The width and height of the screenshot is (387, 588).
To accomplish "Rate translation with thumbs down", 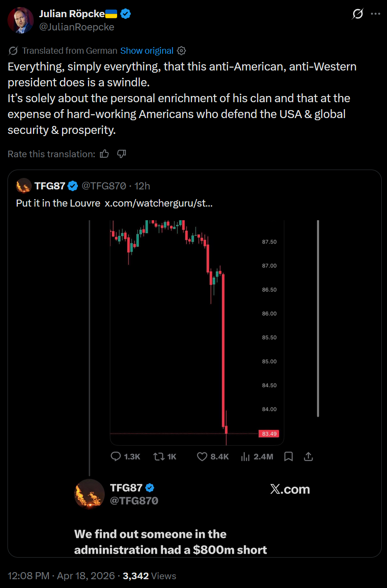I will (x=122, y=154).
